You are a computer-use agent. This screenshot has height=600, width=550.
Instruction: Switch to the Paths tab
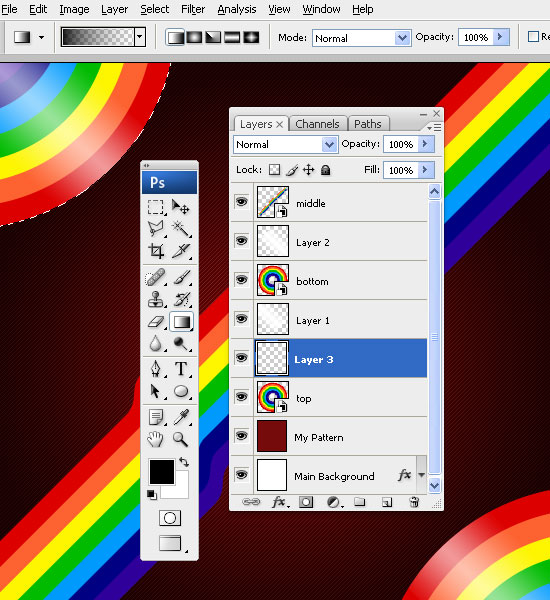coord(368,124)
